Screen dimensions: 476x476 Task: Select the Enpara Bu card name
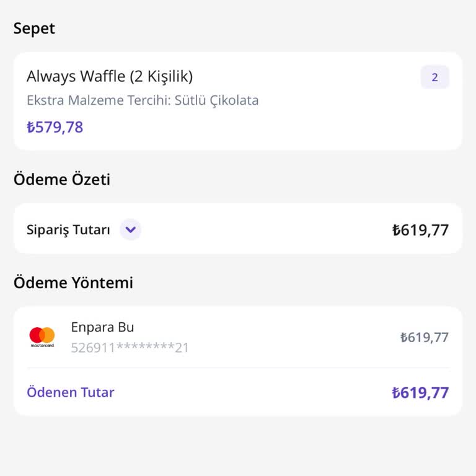click(102, 327)
